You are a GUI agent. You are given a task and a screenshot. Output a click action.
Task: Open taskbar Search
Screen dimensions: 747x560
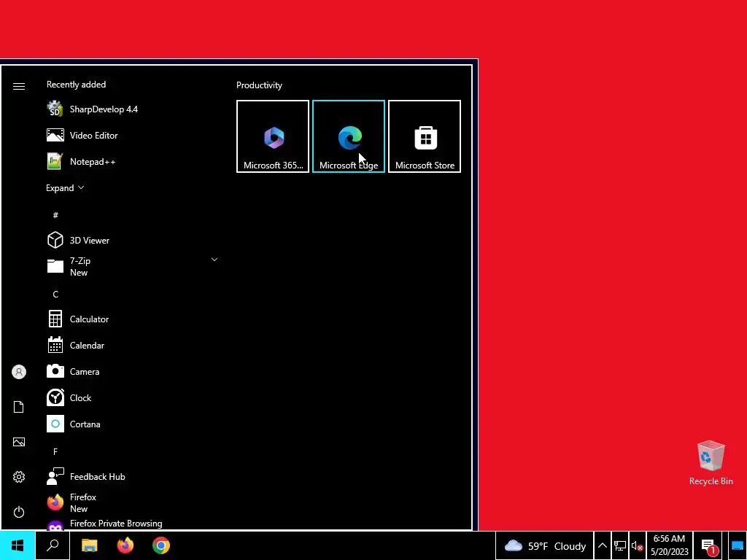53,545
